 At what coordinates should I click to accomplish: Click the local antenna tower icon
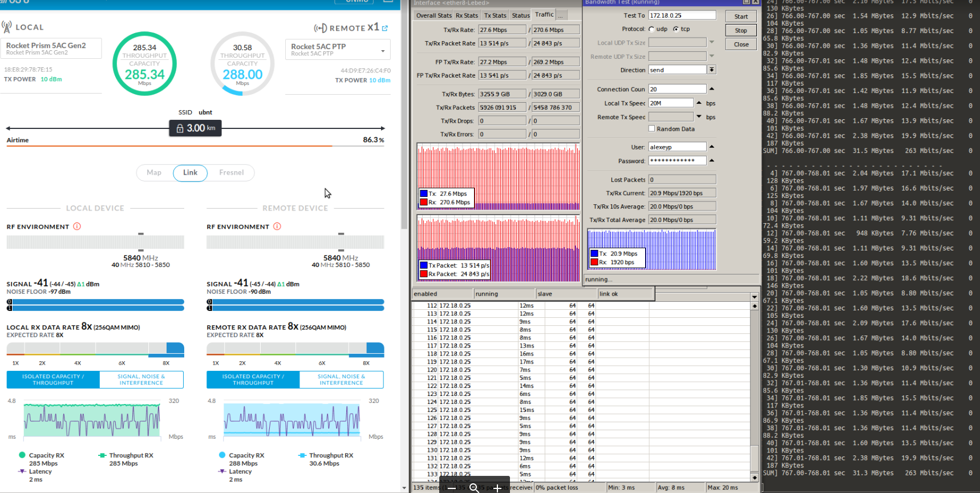(7, 27)
